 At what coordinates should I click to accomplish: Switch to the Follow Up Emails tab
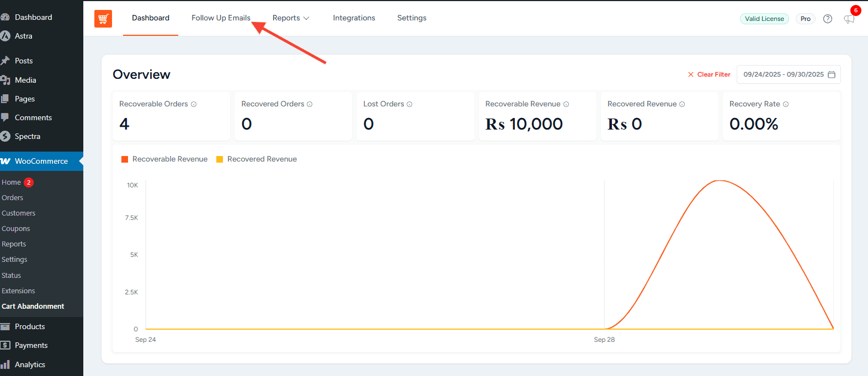[x=221, y=18]
